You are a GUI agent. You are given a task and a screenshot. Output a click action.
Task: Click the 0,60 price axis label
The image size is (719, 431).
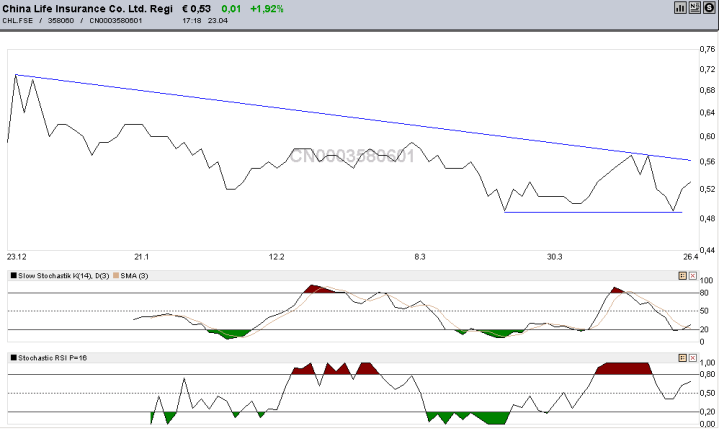707,136
